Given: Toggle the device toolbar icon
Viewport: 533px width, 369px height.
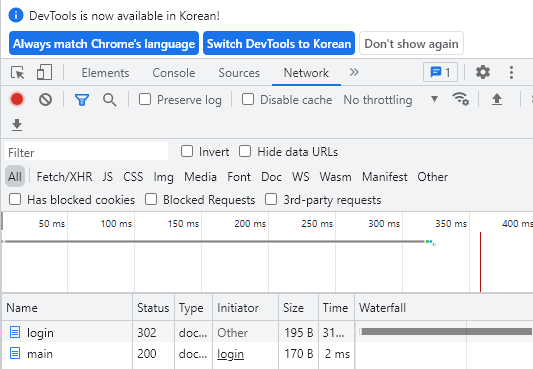Looking at the screenshot, I should pos(45,72).
